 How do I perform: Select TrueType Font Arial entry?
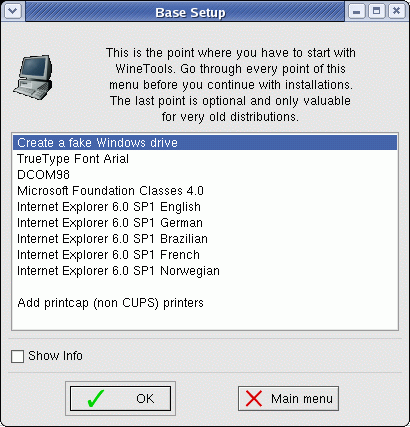click(205, 159)
